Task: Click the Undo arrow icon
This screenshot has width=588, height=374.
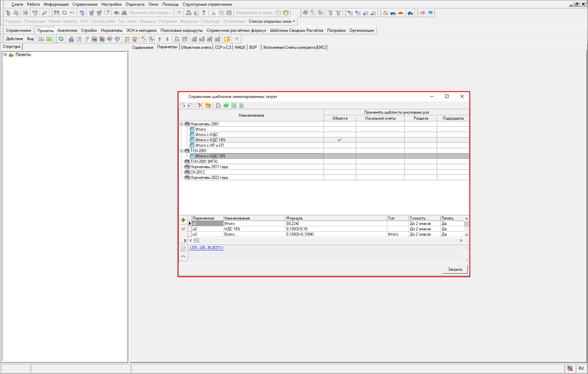Action: (x=72, y=13)
